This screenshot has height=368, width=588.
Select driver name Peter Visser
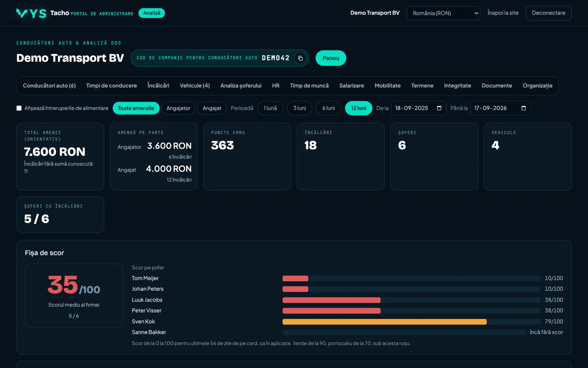(147, 311)
